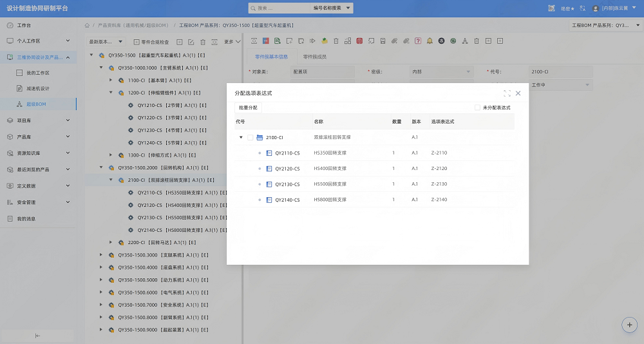Maximize the 分配选项表达式 dialog with fullscreen icon
This screenshot has height=344, width=644.
507,93
